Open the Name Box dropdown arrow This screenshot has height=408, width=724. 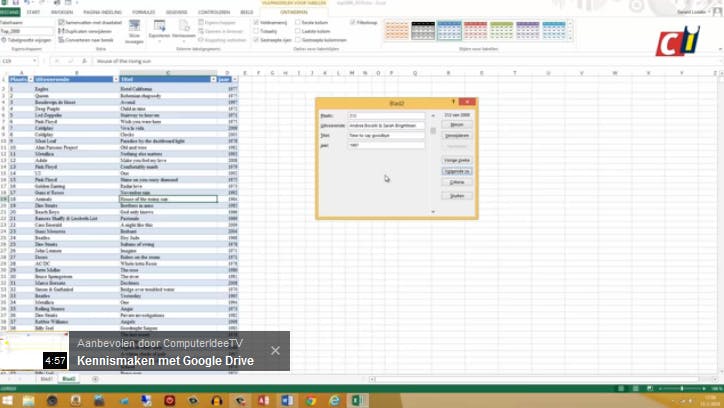coord(34,61)
